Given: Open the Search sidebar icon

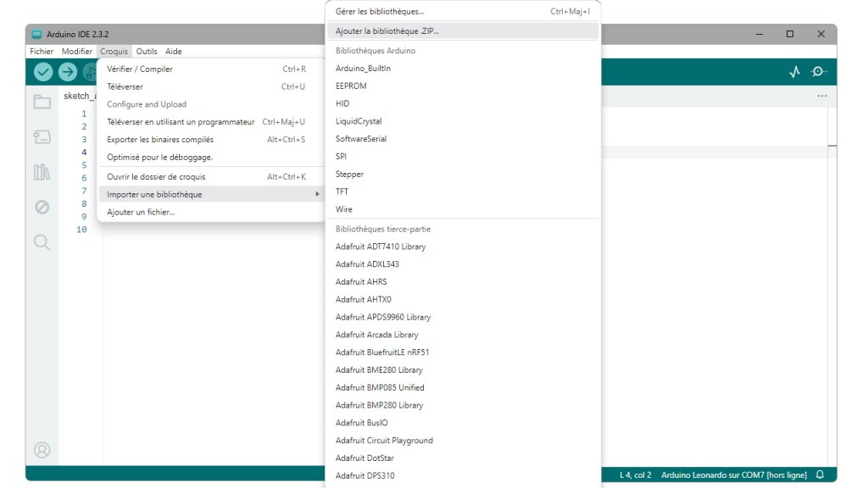Looking at the screenshot, I should point(42,243).
